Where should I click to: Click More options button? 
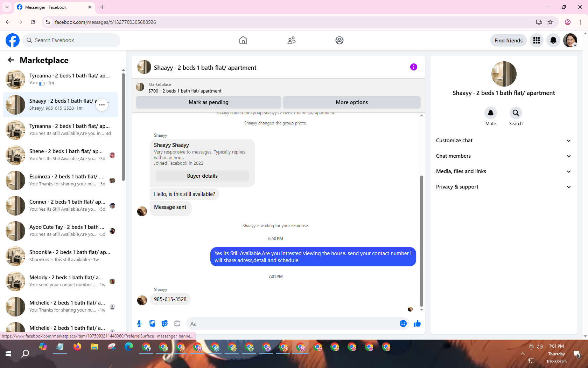click(352, 102)
